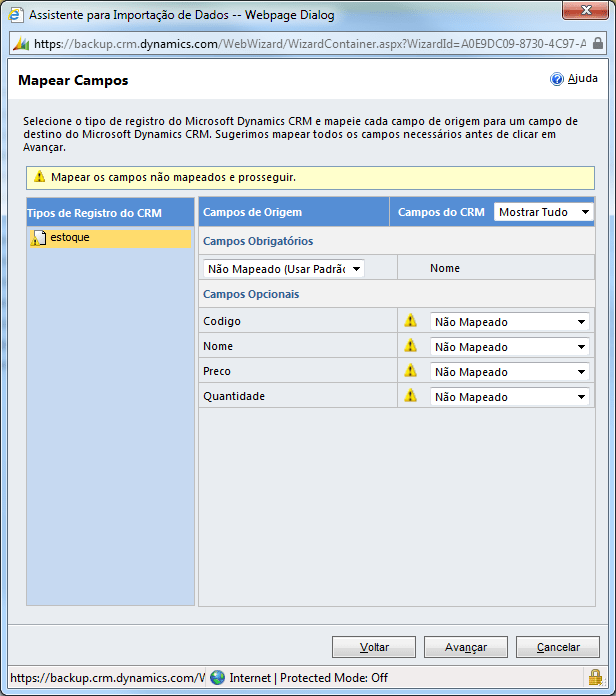Open the Ajuda help link
Image resolution: width=616 pixels, height=696 pixels.
point(583,79)
